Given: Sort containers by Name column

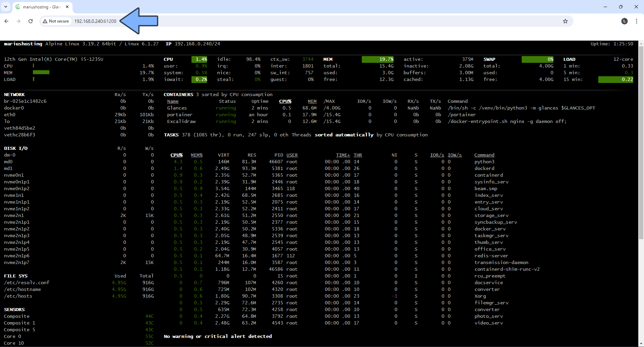Looking at the screenshot, I should pos(173,101).
